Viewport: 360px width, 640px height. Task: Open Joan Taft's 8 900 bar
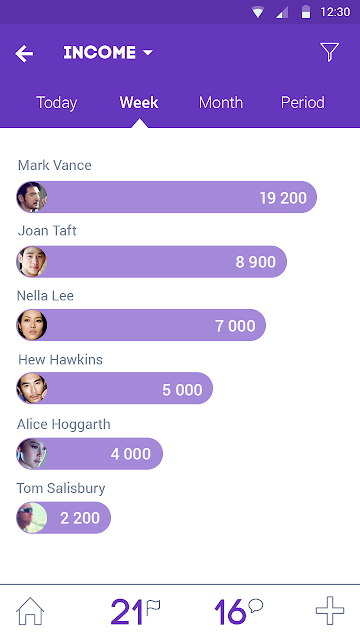[151, 262]
